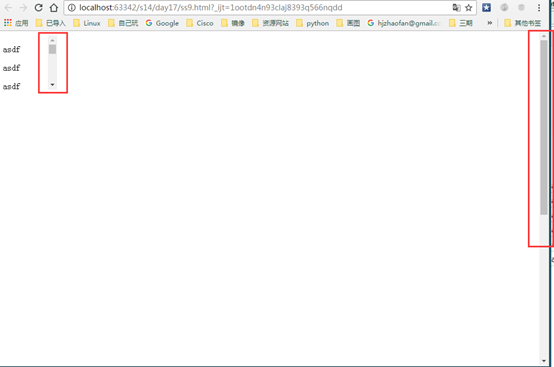554x367 pixels.
Task: Open the 资源网站 bookmarks folder
Action: tap(271, 23)
